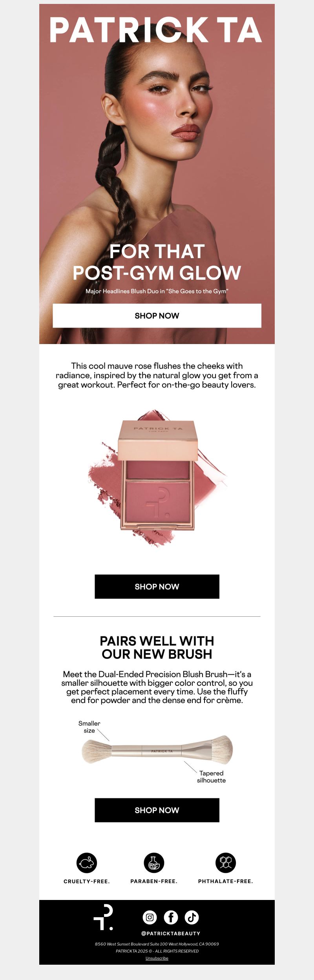Click the Patrick Ta footer logo mark

[103, 917]
